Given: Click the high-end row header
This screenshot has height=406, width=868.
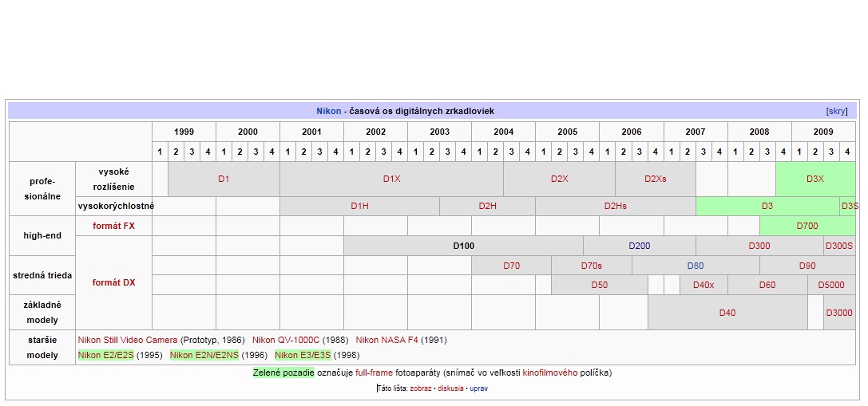Looking at the screenshot, I should [42, 235].
